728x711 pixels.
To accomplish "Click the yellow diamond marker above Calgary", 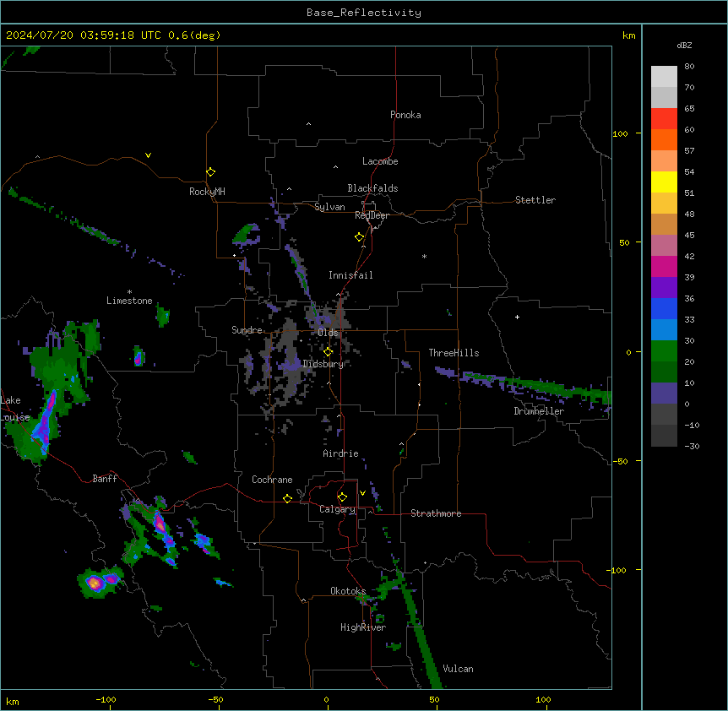I will [342, 497].
